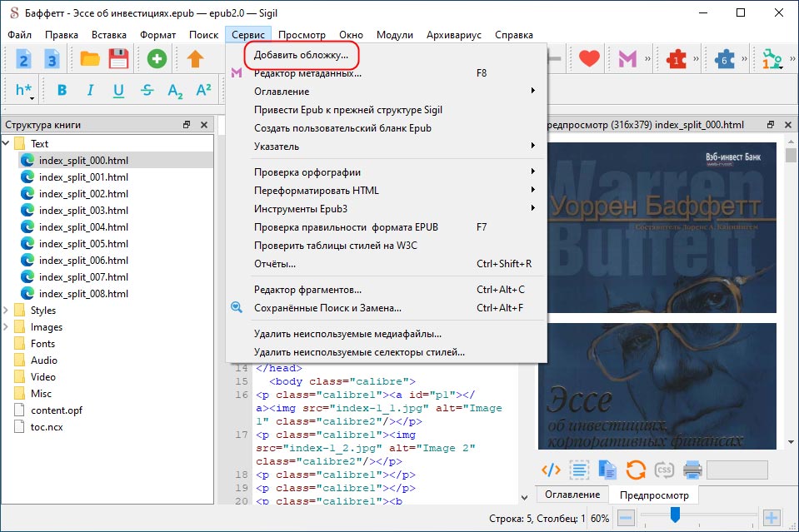This screenshot has height=532, width=799.
Task: Click the copy pages icon under the preview
Action: [x=607, y=470]
